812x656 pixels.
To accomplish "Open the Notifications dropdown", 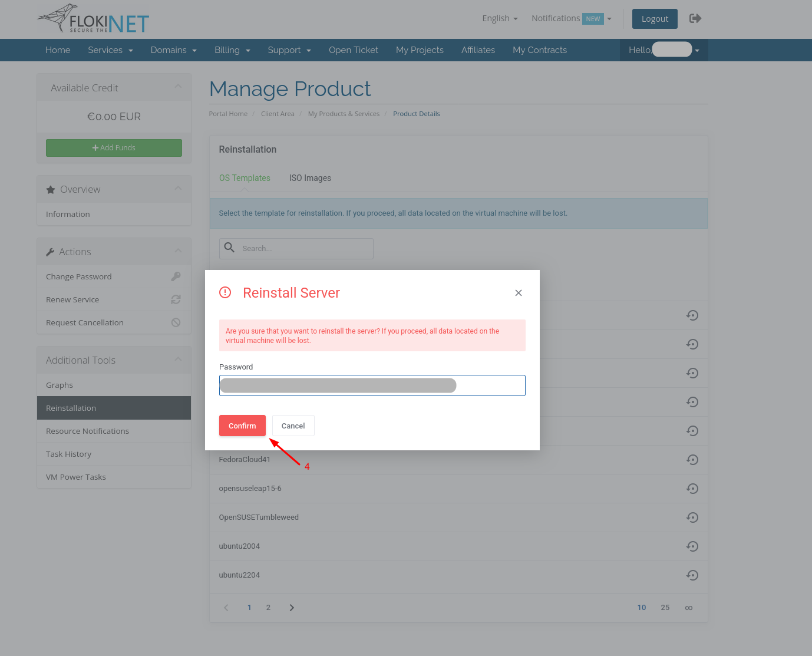I will (x=571, y=18).
